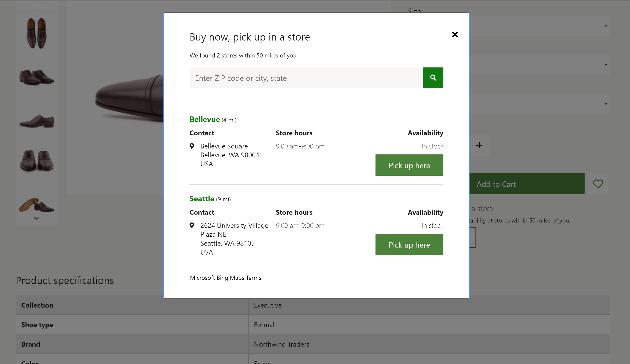Click the wishlist heart icon
630x364 pixels.
[598, 184]
